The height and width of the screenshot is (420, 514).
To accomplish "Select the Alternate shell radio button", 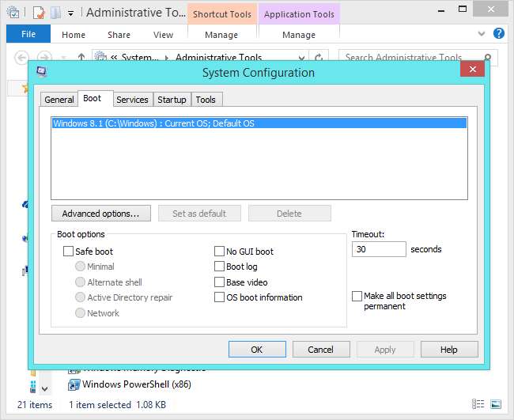I will pyautogui.click(x=80, y=282).
